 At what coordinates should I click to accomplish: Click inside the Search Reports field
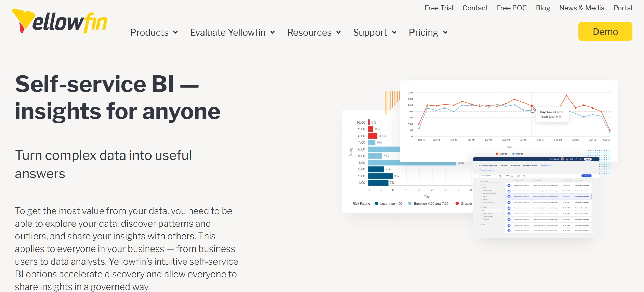point(489,176)
